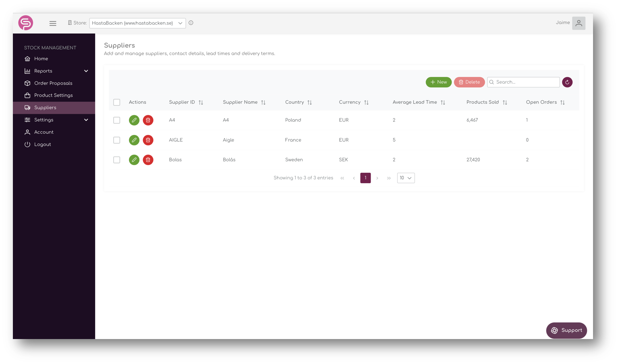
Task: Click the info icon next to the store selector
Action: 191,23
